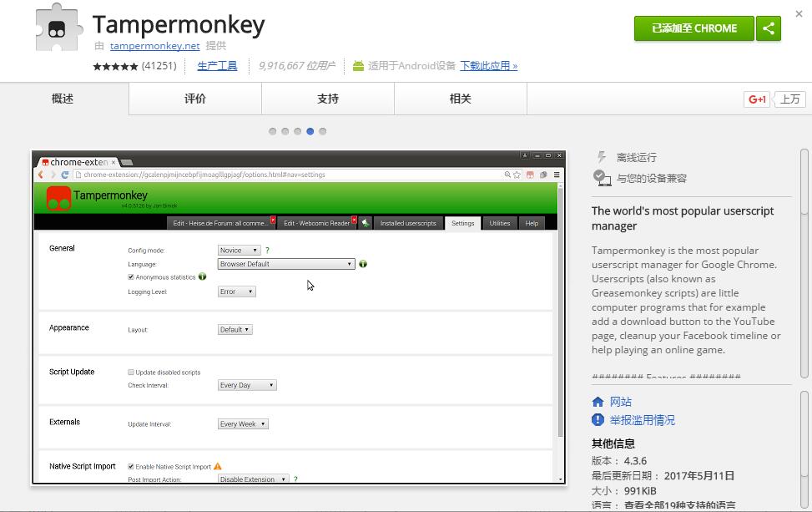This screenshot has width=812, height=512.
Task: Open the Config mode Novice dropdown
Action: coord(240,251)
